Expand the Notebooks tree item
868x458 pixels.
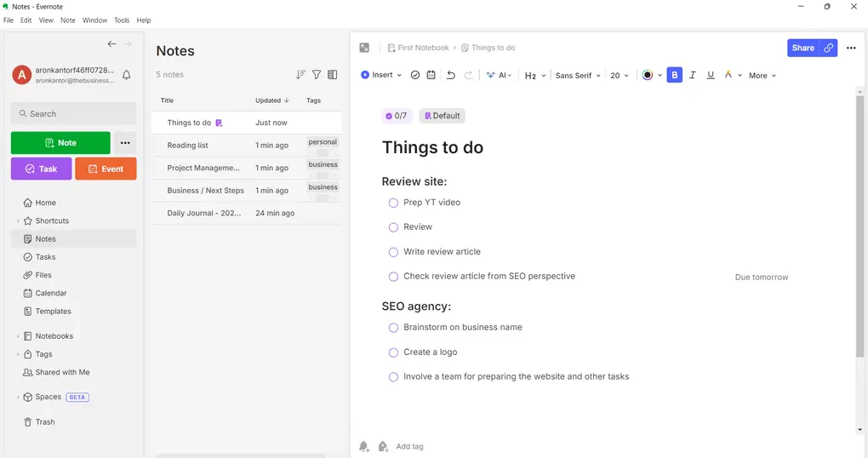pyautogui.click(x=18, y=336)
